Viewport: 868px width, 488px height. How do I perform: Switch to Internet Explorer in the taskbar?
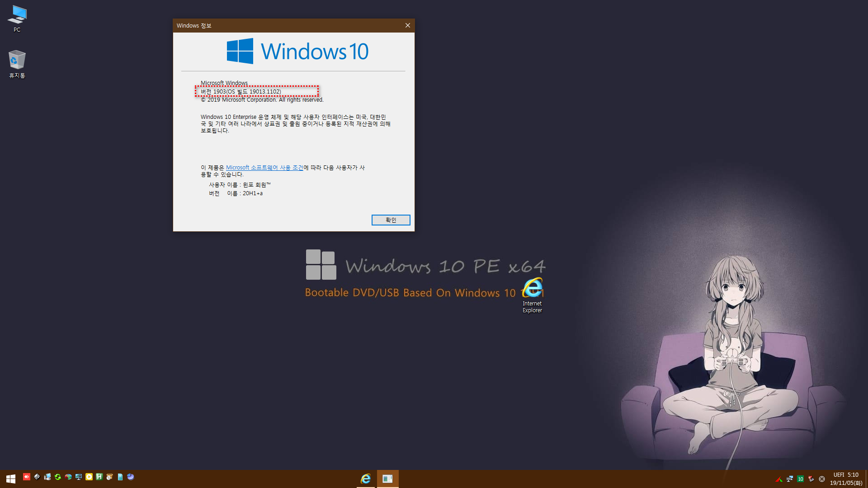(366, 479)
